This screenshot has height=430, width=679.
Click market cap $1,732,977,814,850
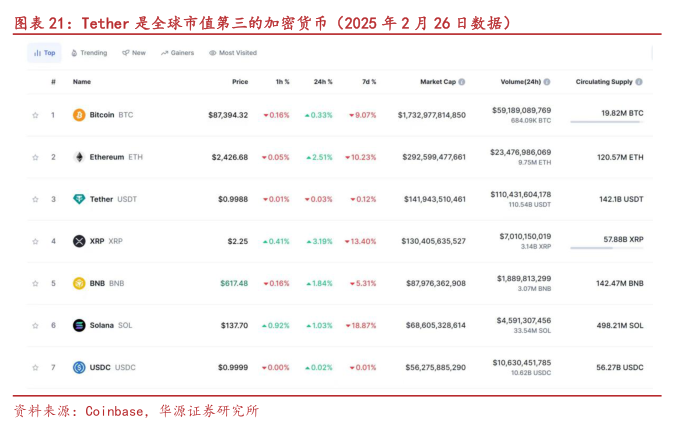[432, 115]
